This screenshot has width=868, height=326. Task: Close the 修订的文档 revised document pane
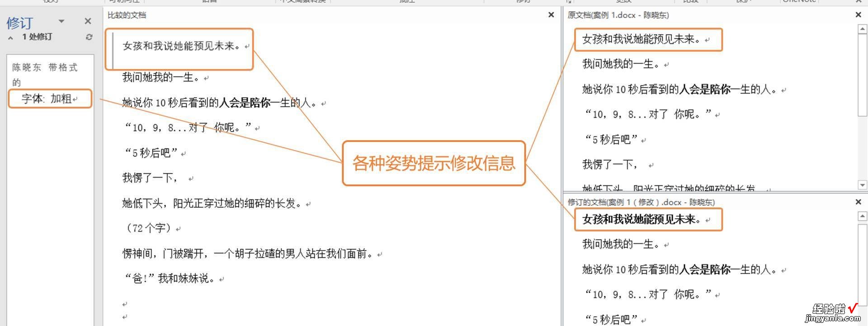859,202
